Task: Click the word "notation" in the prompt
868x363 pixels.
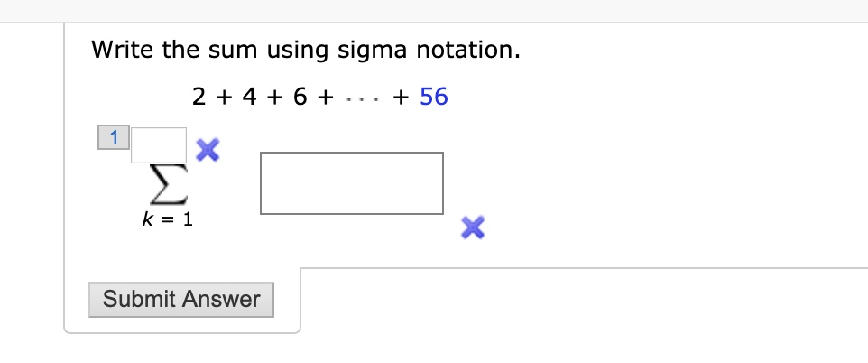Action: tap(468, 51)
